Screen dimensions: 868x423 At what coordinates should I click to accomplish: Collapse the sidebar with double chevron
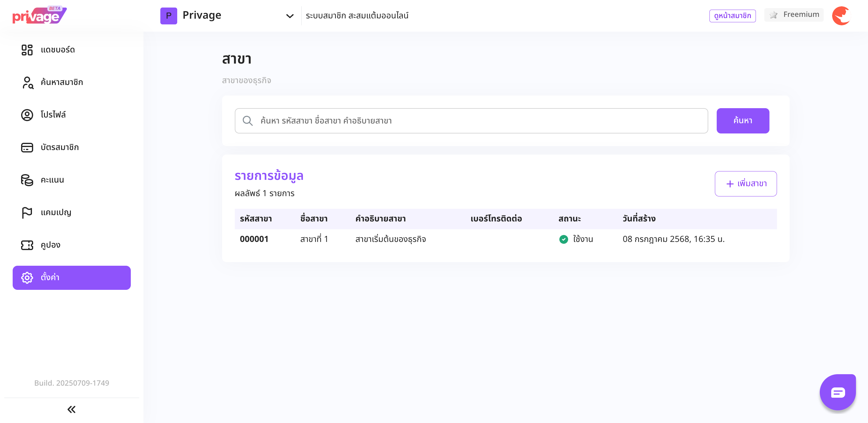(x=71, y=409)
